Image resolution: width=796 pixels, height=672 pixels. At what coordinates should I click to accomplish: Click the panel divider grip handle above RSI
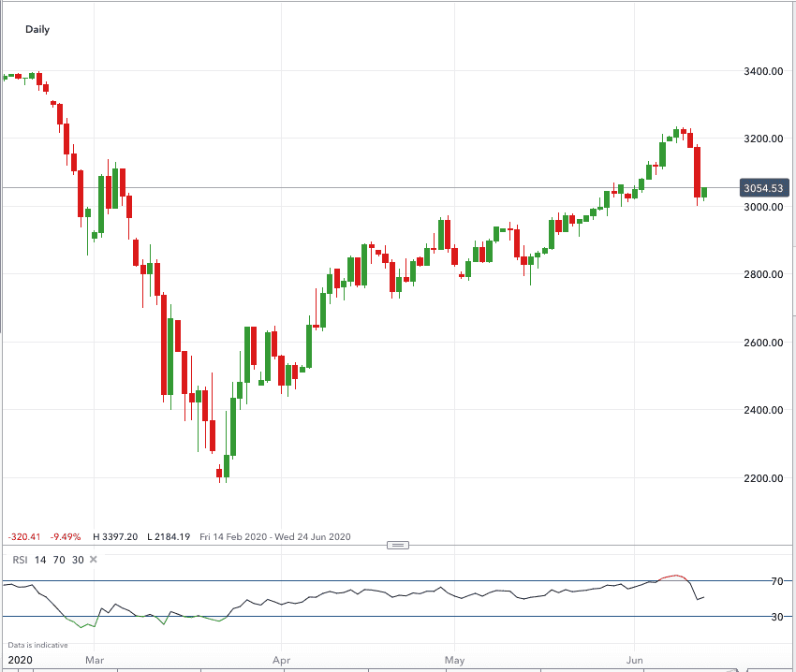pos(398,545)
